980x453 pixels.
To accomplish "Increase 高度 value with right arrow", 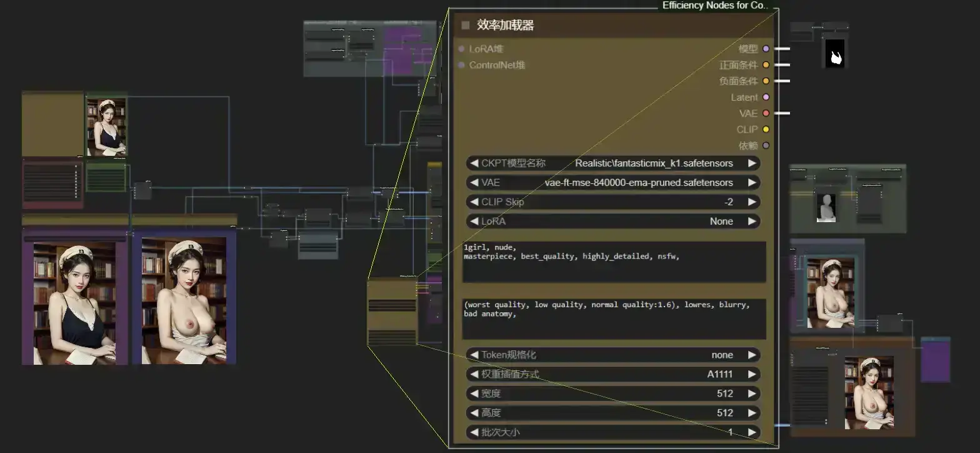I will coord(752,413).
